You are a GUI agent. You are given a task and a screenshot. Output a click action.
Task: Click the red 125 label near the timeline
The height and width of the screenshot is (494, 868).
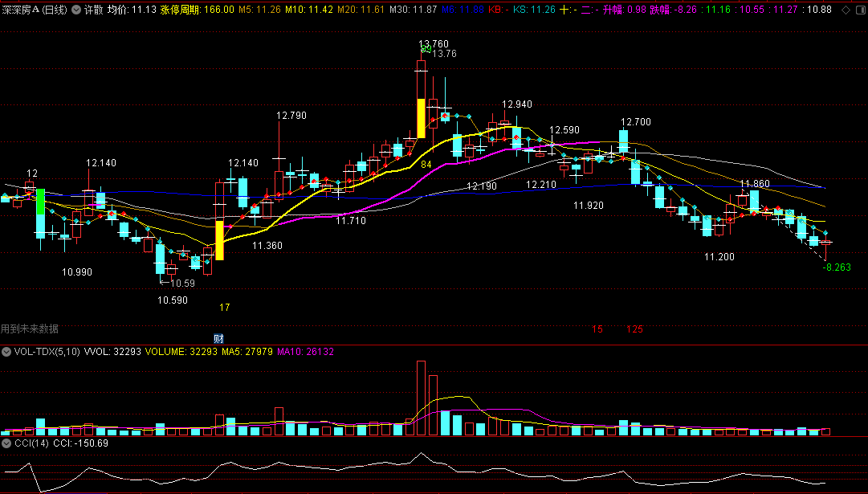click(x=635, y=329)
